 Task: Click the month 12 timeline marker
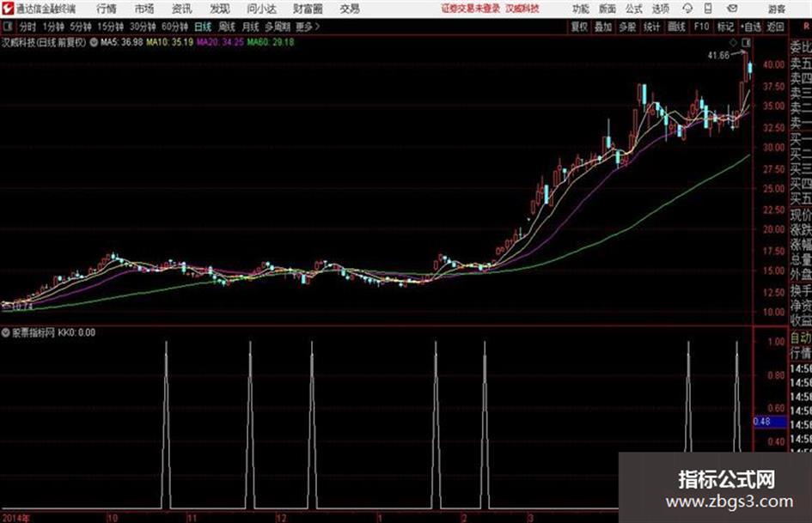click(281, 518)
